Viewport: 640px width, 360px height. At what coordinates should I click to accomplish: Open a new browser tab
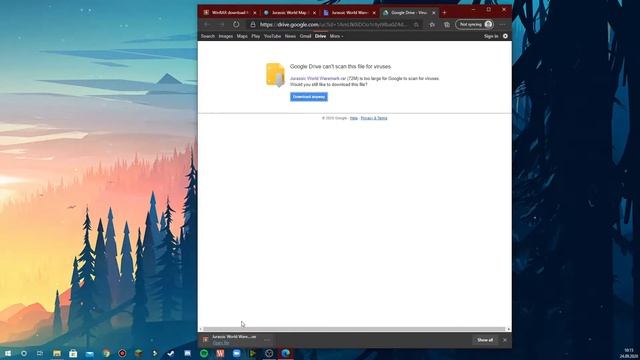coord(444,13)
